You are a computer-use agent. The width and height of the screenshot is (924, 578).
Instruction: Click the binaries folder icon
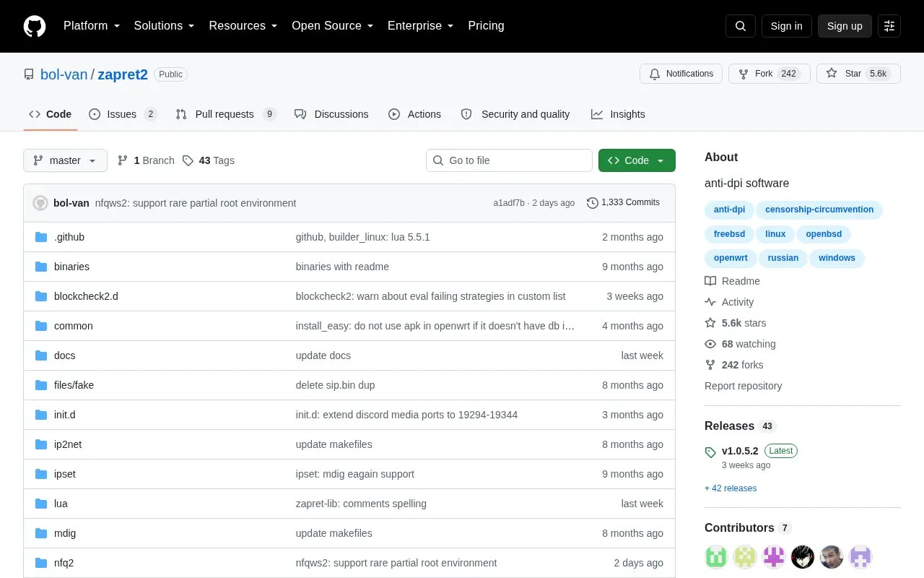(x=41, y=267)
